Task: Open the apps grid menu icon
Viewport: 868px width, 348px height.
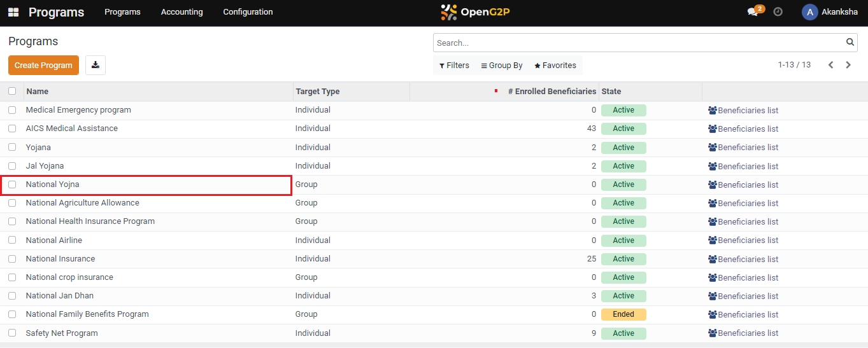Action: (x=13, y=13)
